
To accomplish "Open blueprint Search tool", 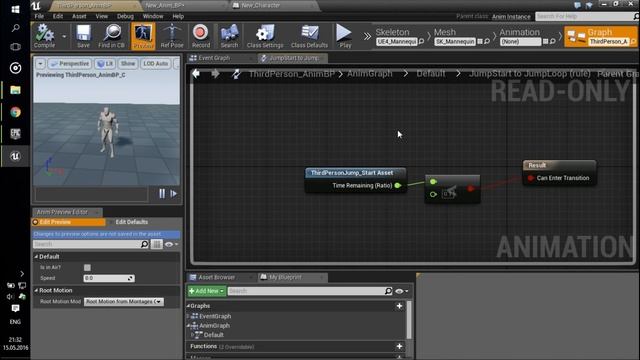I will pyautogui.click(x=229, y=36).
